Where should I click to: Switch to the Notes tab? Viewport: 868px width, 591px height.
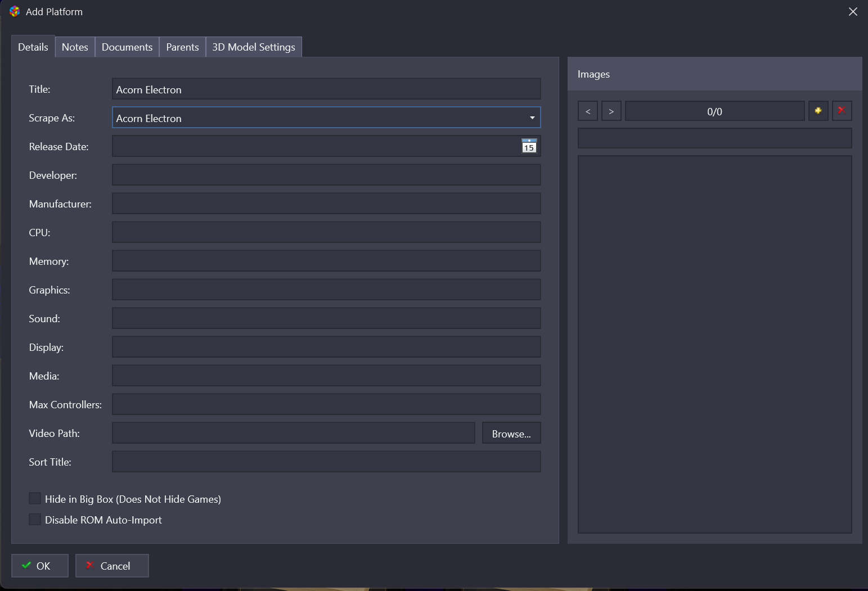pos(75,47)
